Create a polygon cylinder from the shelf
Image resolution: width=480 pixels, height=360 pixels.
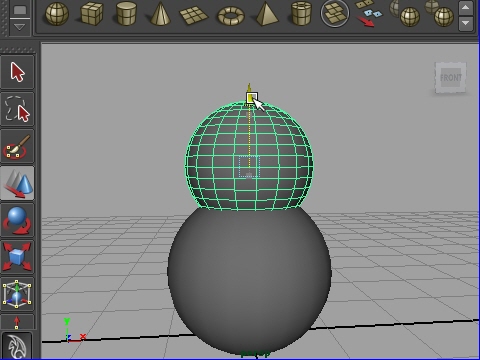[127, 14]
